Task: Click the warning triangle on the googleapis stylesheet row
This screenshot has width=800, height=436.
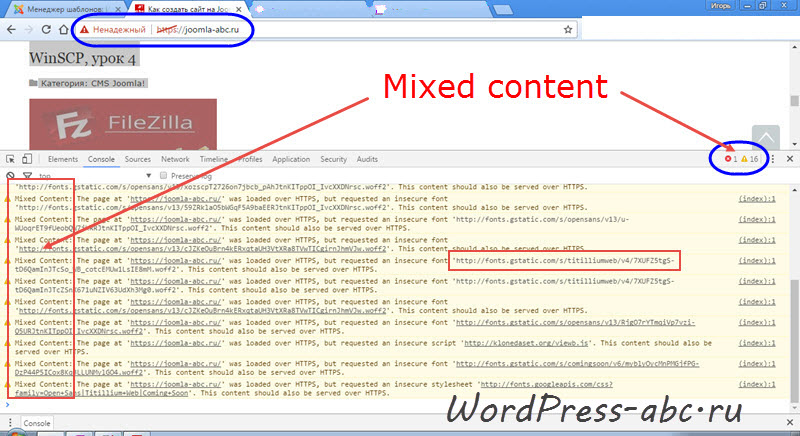Action: 8,384
